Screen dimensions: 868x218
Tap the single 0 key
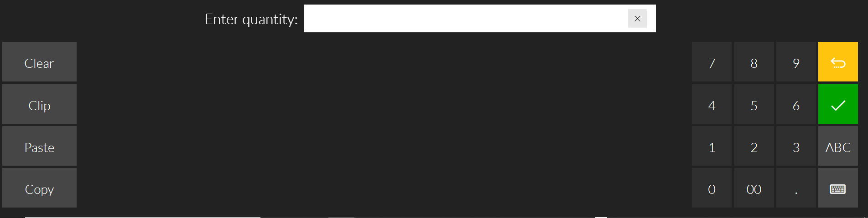point(712,188)
